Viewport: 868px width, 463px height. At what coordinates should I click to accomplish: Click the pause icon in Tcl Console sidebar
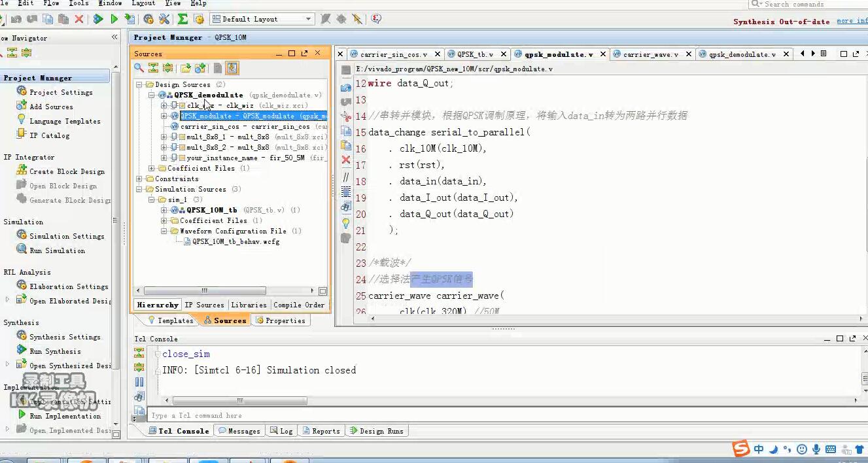139,382
